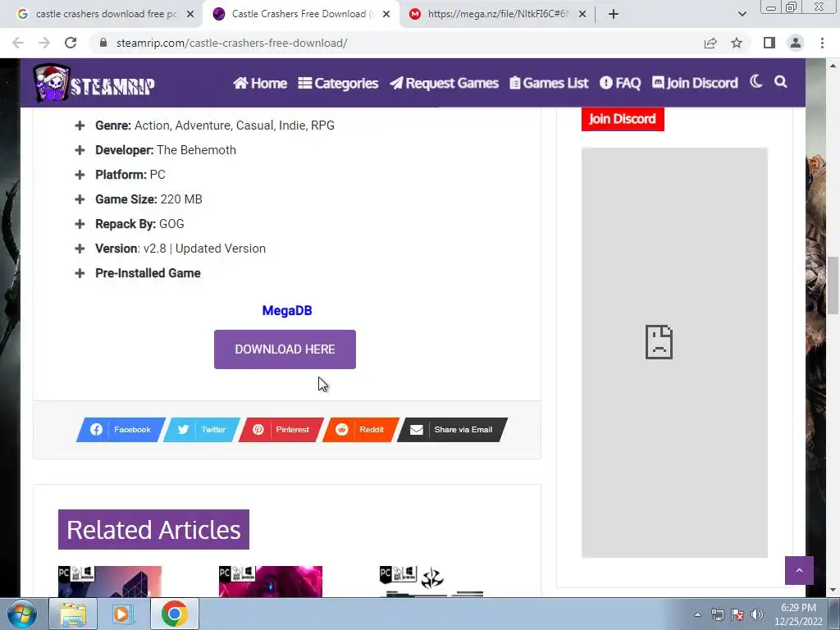Click the volume speaker tray icon

click(x=757, y=614)
